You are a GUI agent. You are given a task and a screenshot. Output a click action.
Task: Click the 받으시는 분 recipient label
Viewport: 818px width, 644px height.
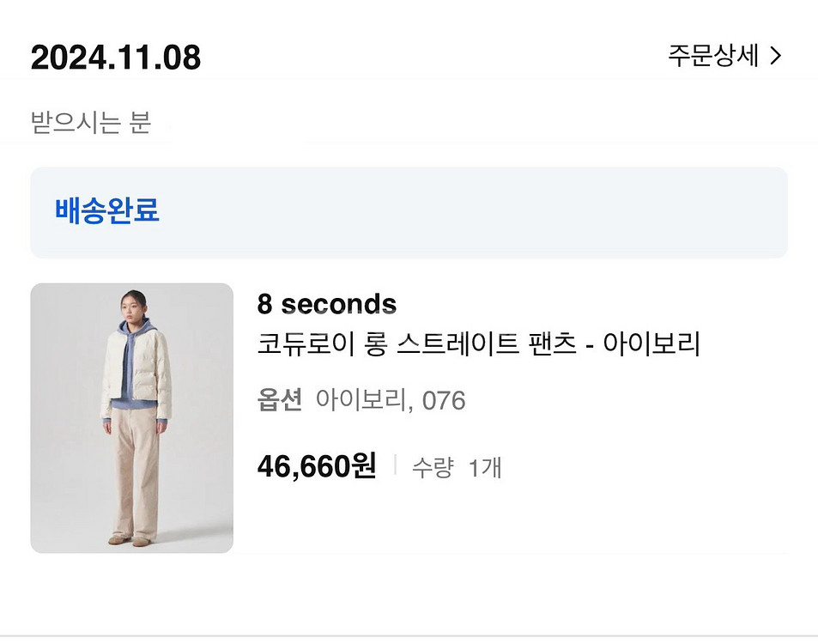[x=91, y=123]
